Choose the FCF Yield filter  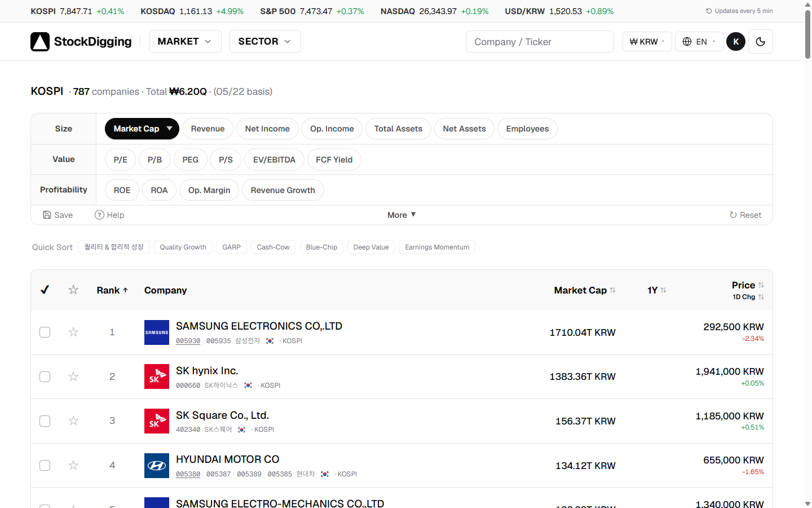click(334, 160)
